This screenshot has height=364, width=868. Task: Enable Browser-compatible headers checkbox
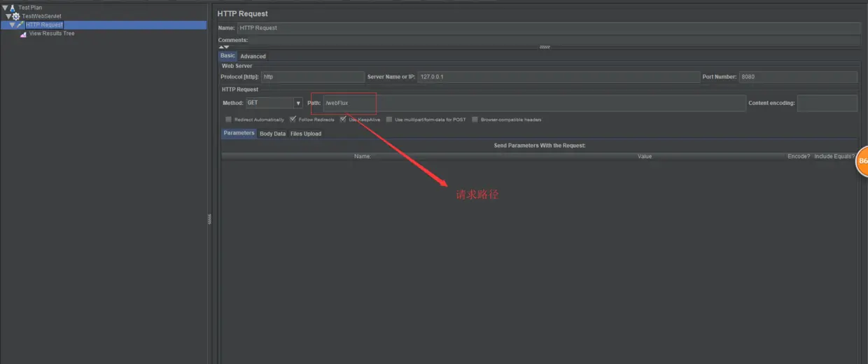[x=475, y=120]
